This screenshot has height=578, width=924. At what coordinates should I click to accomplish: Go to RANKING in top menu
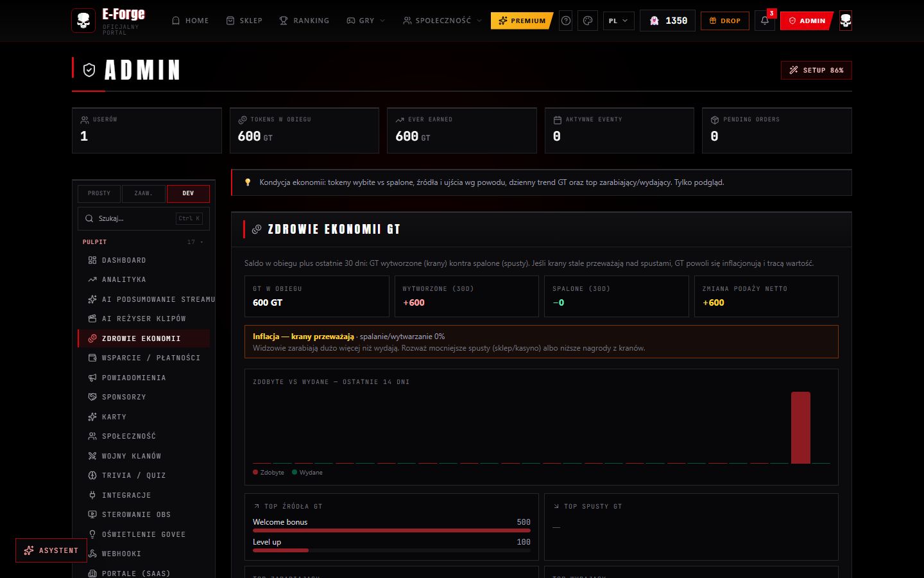click(x=304, y=21)
